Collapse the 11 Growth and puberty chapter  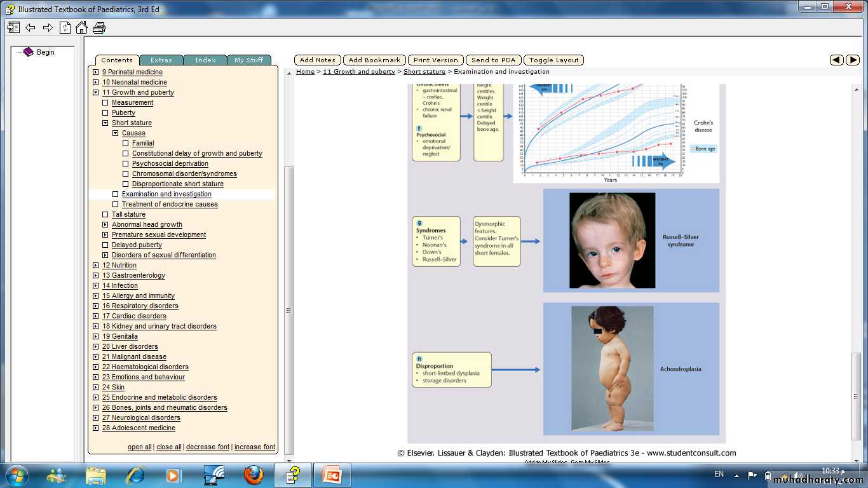[x=95, y=93]
